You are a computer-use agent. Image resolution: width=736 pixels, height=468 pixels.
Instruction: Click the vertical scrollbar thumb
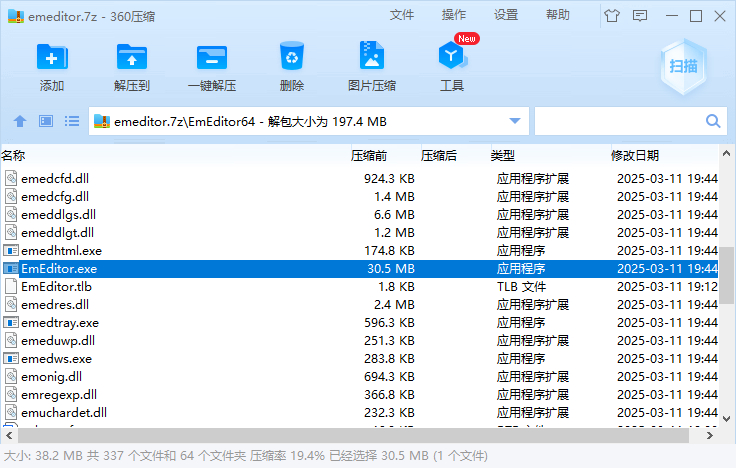[x=727, y=275]
